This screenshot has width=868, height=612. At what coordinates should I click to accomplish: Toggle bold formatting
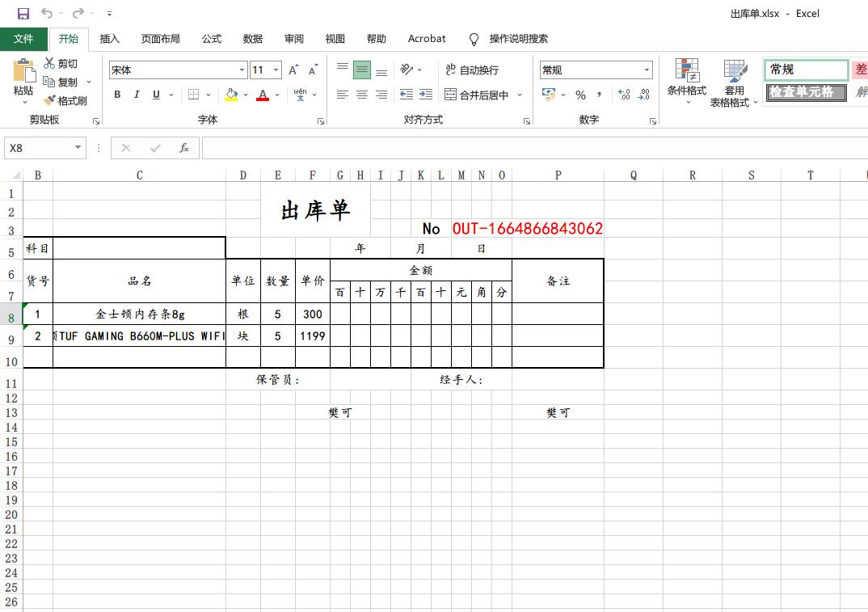117,95
